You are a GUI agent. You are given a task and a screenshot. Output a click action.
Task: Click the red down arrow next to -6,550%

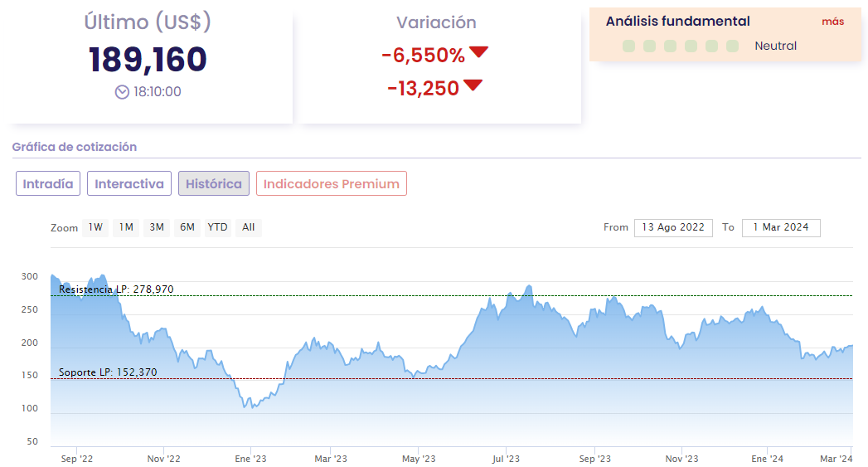[478, 53]
